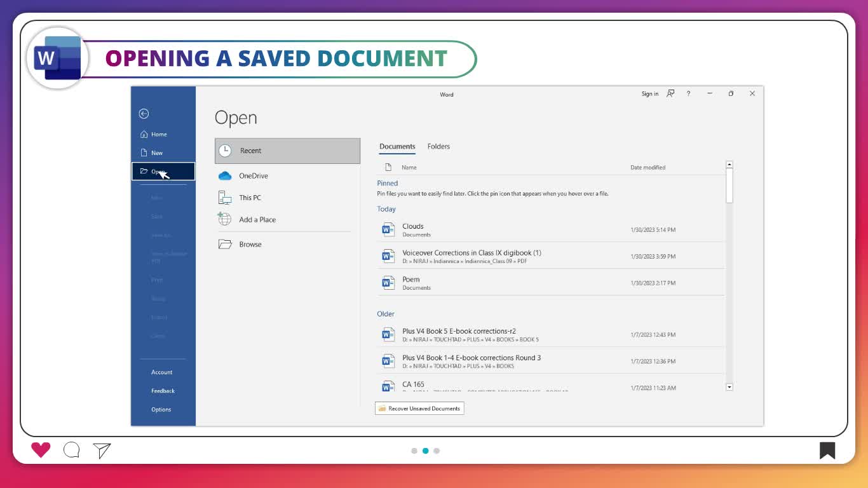868x488 pixels.
Task: Click the date 1/7/2023 12:36 PM
Action: 653,362
